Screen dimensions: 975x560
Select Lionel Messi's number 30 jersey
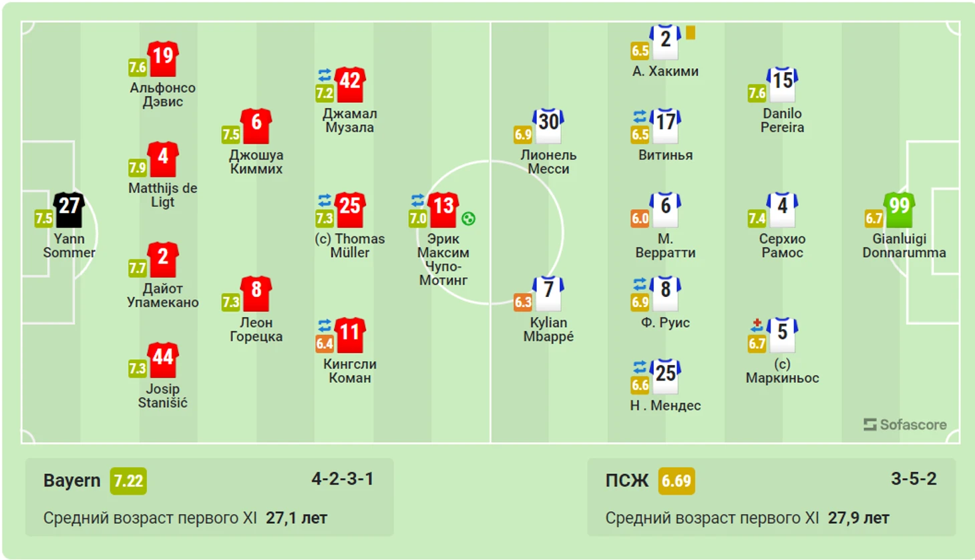(548, 126)
